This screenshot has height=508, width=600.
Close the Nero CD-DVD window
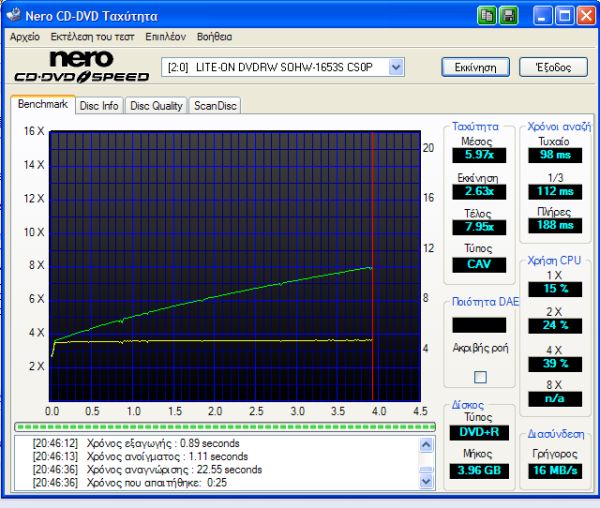pos(586,16)
